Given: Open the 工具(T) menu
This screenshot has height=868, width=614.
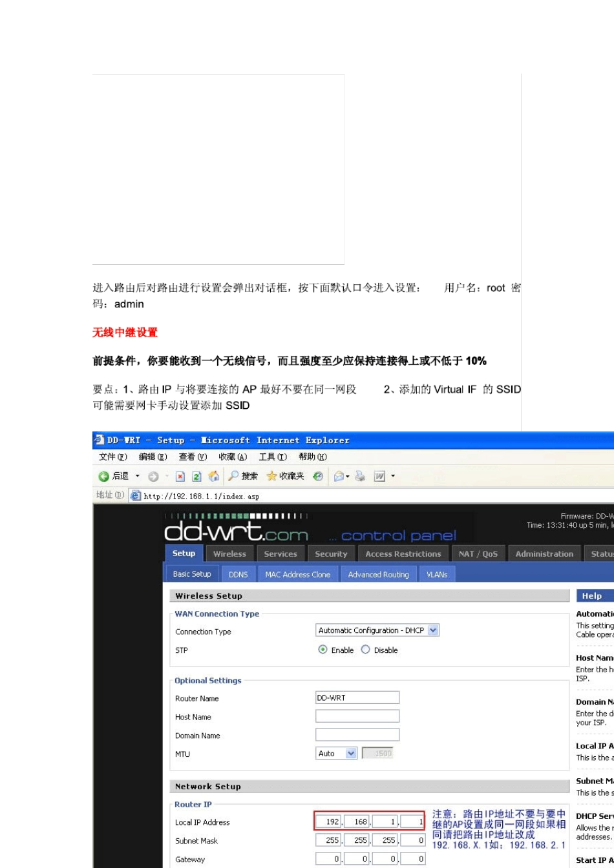Looking at the screenshot, I should pos(274,457).
